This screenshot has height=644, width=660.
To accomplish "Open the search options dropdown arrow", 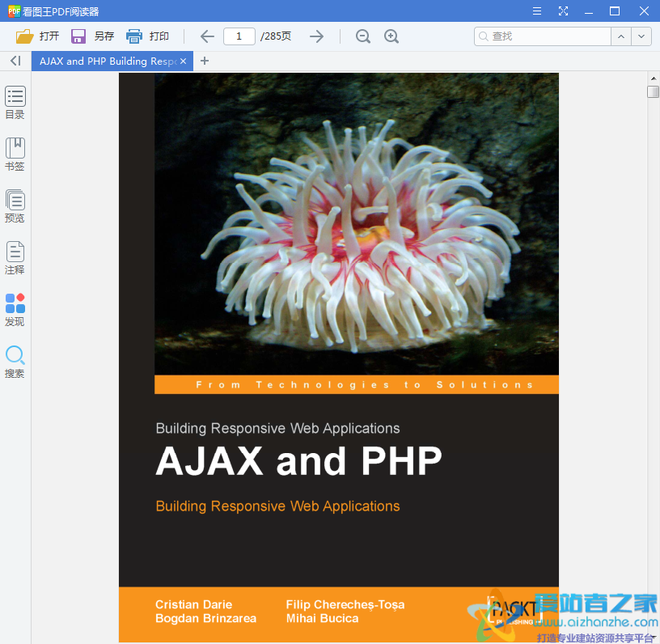I will pos(641,36).
